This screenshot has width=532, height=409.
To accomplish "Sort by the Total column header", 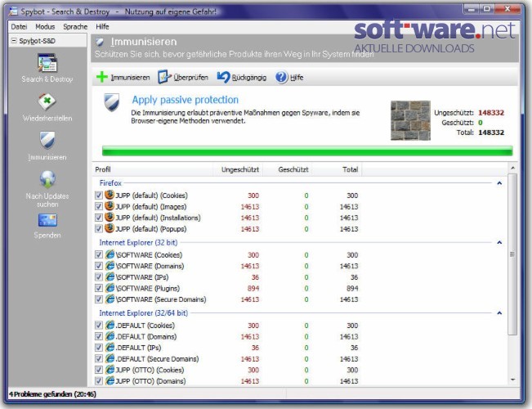I will [338, 169].
